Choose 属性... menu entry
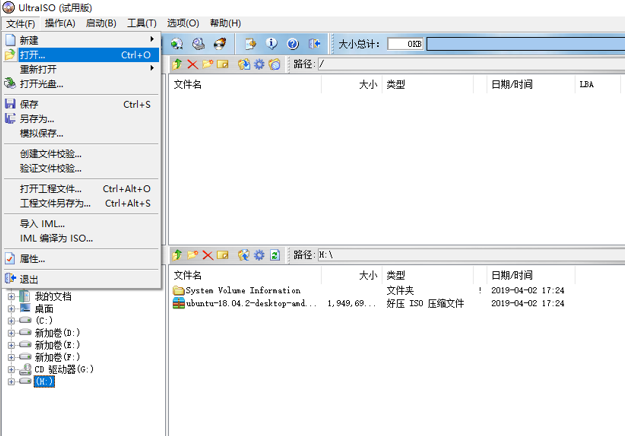625x436 pixels. (x=82, y=259)
